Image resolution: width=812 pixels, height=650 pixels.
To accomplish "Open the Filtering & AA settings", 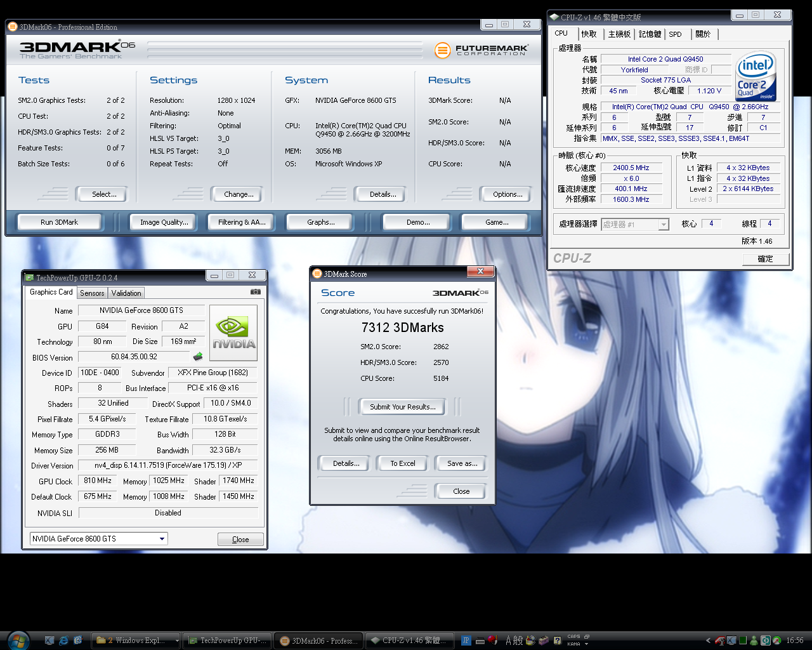I will coord(242,222).
